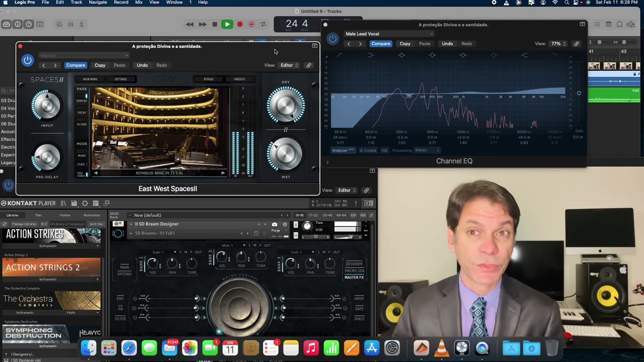Toggle Channel EQ plugin power button
Image resolution: width=644 pixels, height=362 pixels.
[x=333, y=39]
